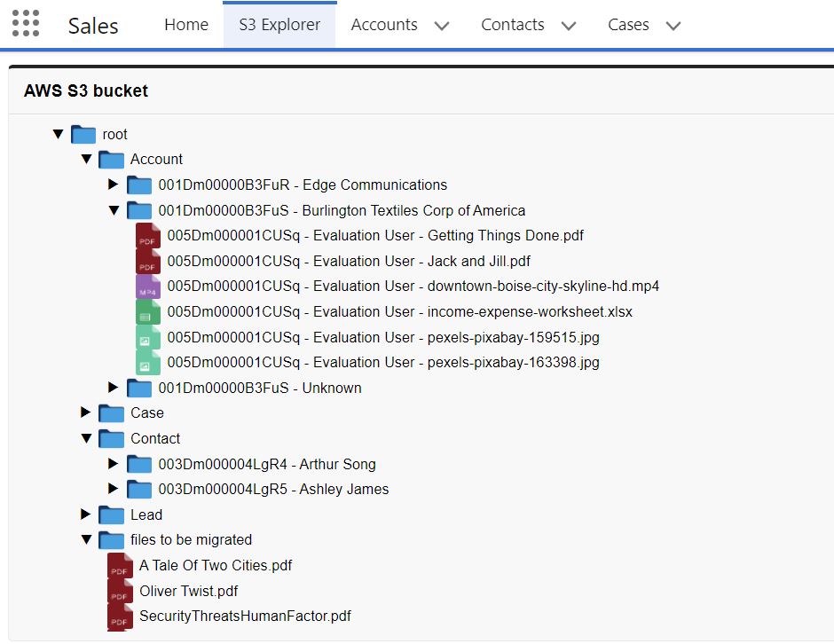The image size is (834, 644).
Task: Click the Case folder icon
Action: 111,413
